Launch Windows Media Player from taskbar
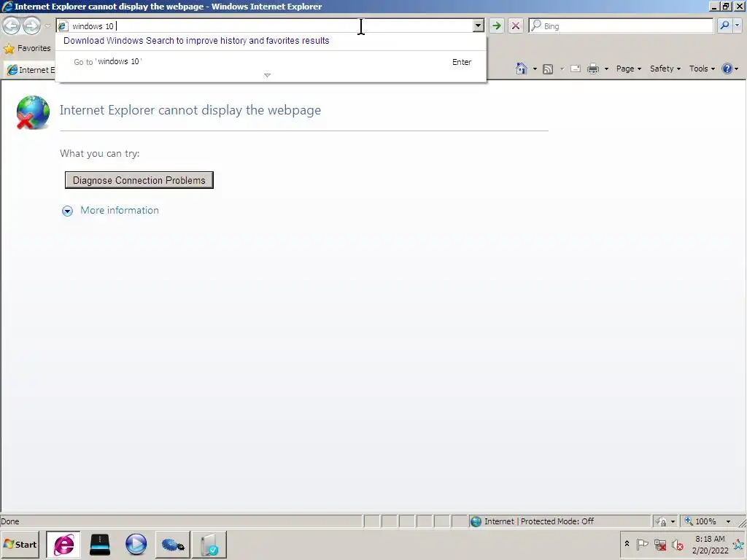The image size is (747, 560). coord(136,544)
